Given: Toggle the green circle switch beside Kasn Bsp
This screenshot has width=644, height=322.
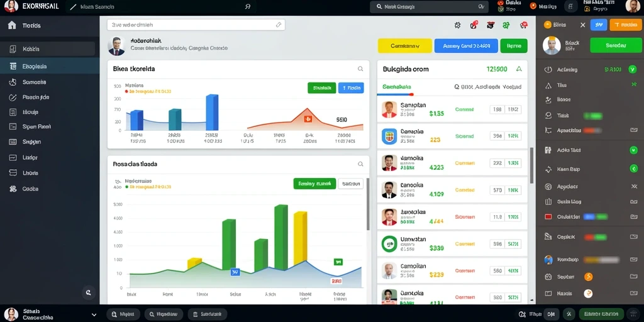Looking at the screenshot, I should pyautogui.click(x=633, y=169).
